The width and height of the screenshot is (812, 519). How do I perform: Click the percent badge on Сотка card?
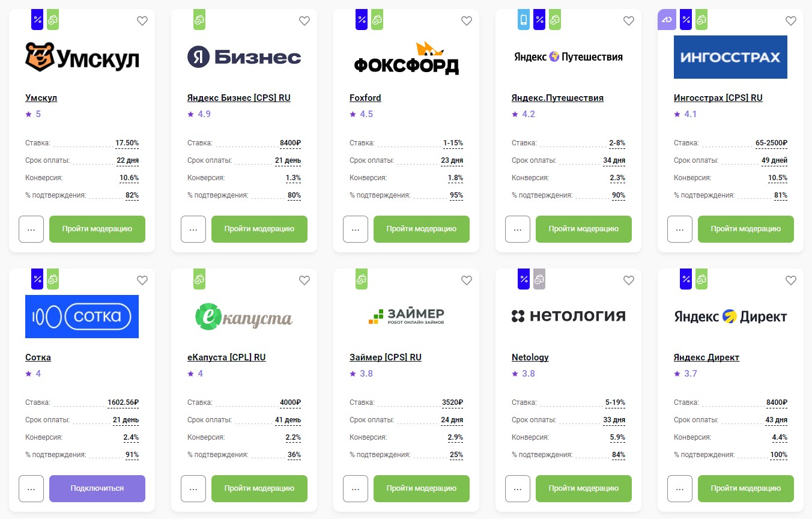37,279
